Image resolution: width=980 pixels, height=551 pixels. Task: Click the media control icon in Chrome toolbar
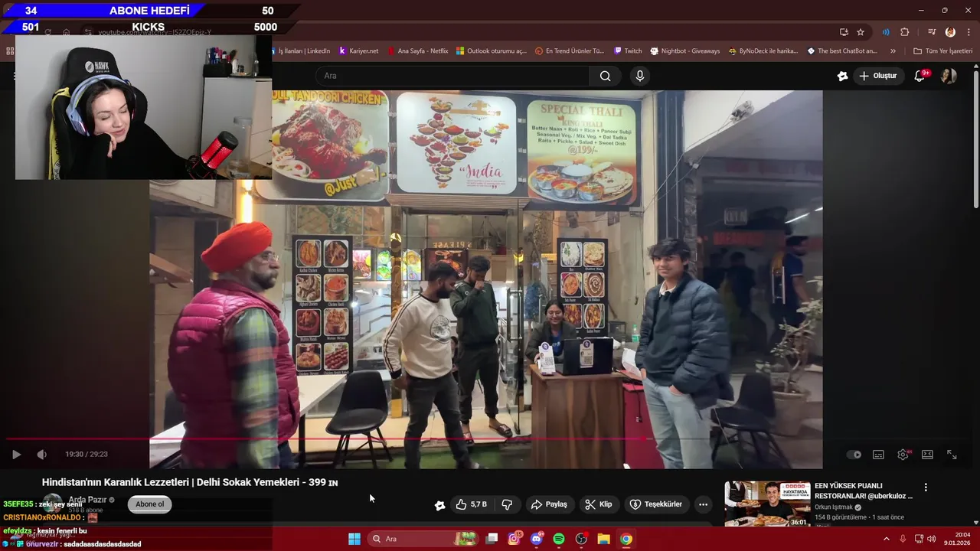[x=932, y=32]
